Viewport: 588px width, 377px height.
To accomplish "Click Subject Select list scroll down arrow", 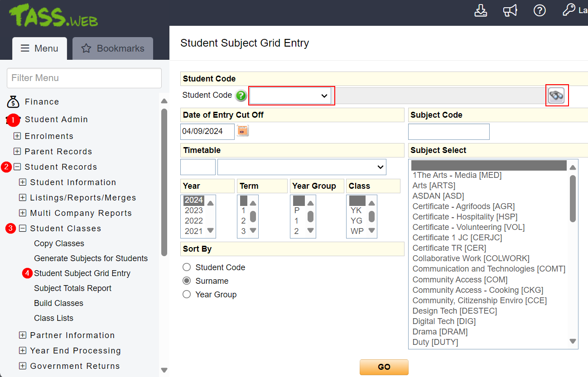I will 573,341.
